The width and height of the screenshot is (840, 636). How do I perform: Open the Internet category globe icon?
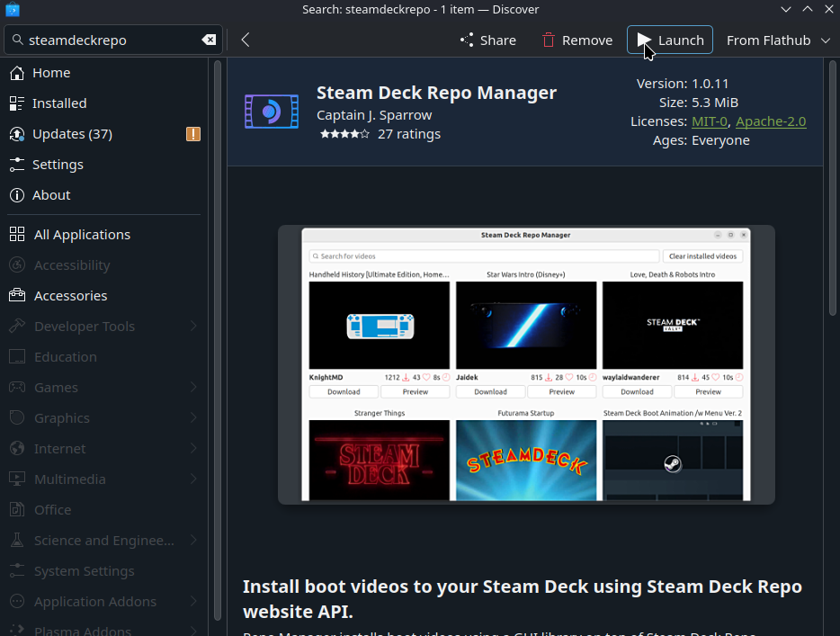19,448
